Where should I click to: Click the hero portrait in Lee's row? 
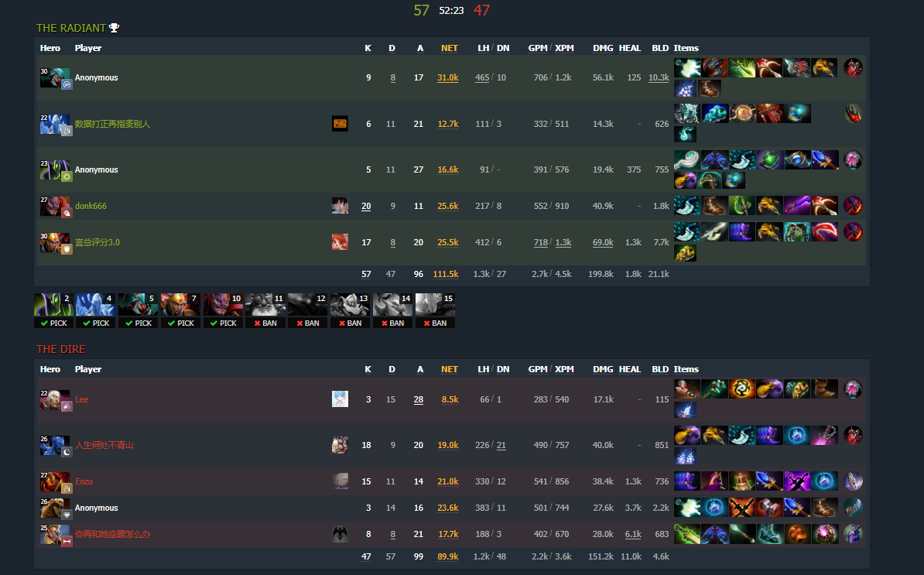[55, 399]
